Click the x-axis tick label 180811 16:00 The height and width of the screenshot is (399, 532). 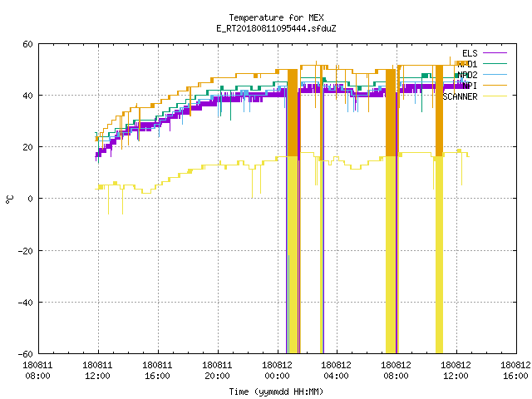[157, 371]
